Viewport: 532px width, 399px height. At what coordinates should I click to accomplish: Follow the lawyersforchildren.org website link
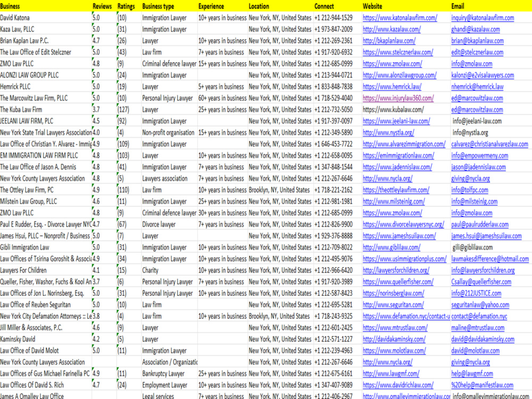pos(396,270)
